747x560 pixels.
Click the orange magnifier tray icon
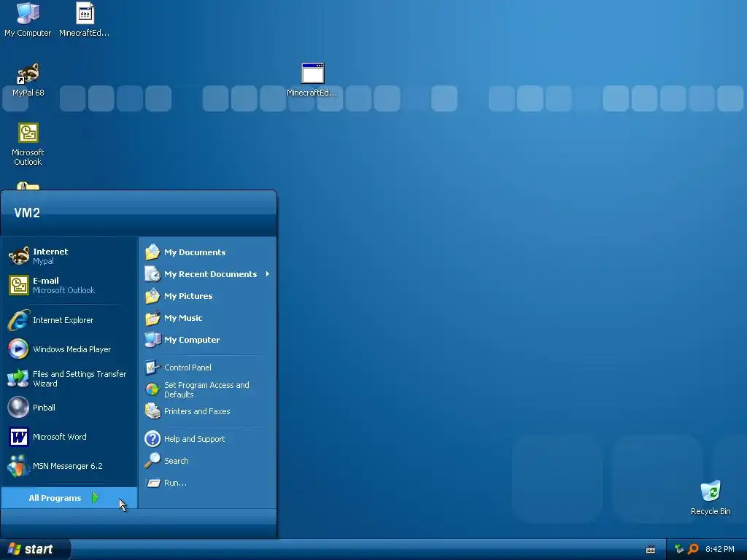click(x=693, y=549)
